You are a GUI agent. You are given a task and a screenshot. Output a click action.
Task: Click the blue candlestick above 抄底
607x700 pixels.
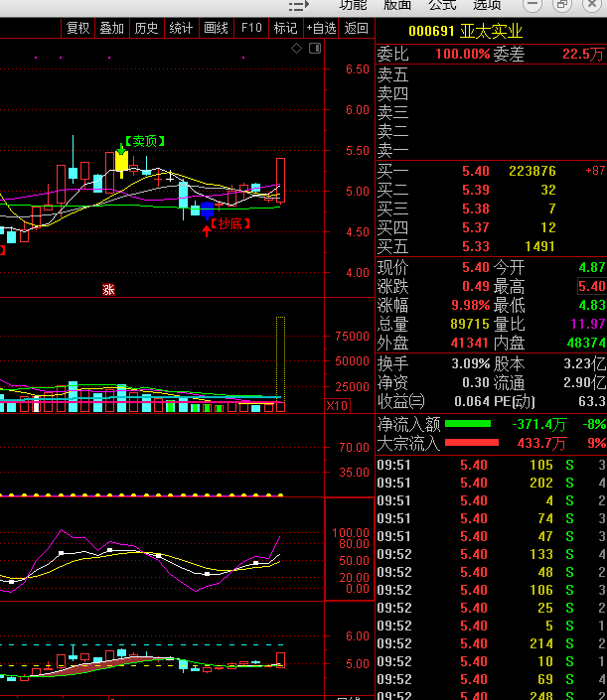coord(207,210)
